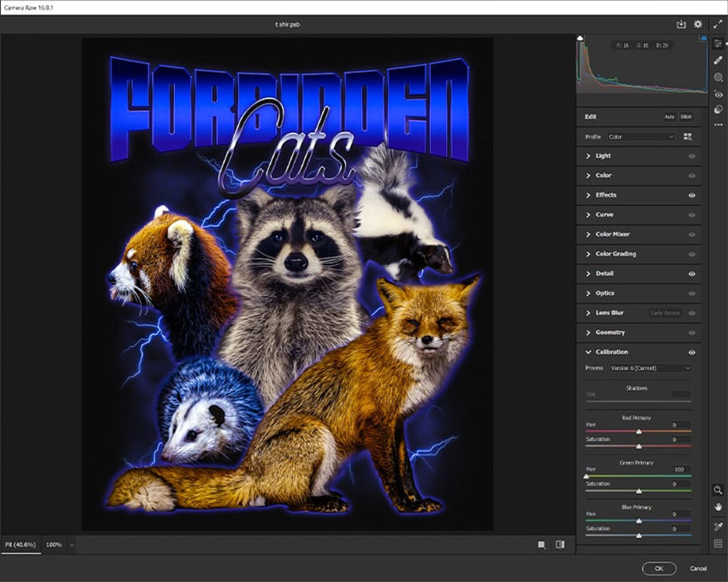The width and height of the screenshot is (728, 582).
Task: Open the Process version dropdown
Action: [650, 367]
